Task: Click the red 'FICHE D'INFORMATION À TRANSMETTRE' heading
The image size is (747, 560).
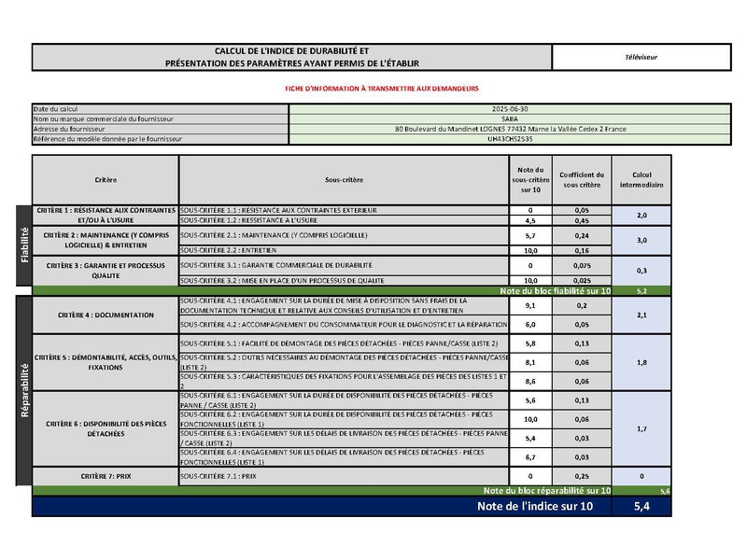Action: point(381,88)
